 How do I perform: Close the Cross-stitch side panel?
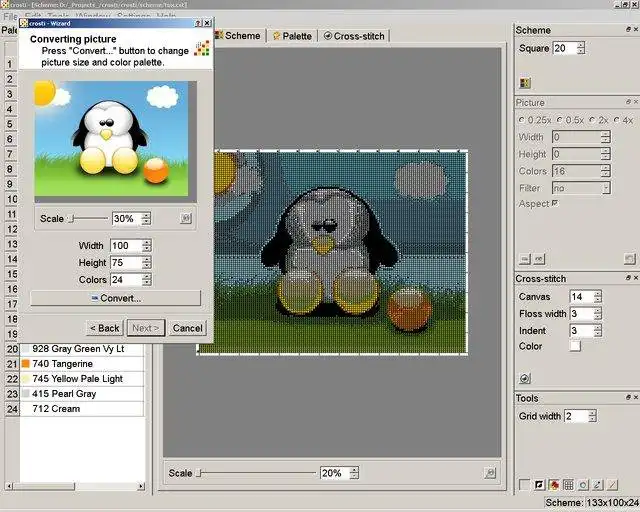[636, 278]
